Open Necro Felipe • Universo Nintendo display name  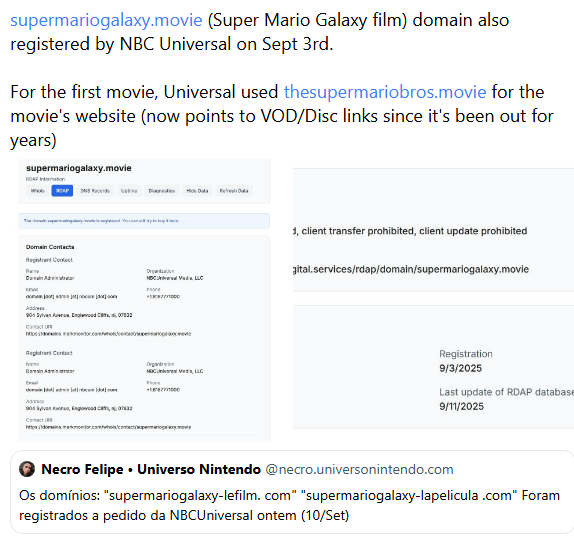coord(151,469)
